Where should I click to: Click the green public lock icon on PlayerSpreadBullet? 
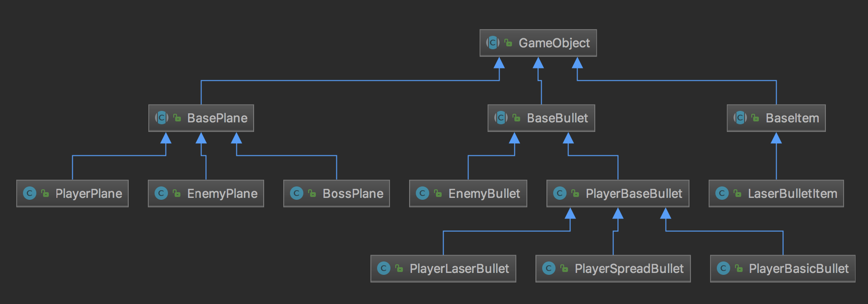[x=564, y=268]
